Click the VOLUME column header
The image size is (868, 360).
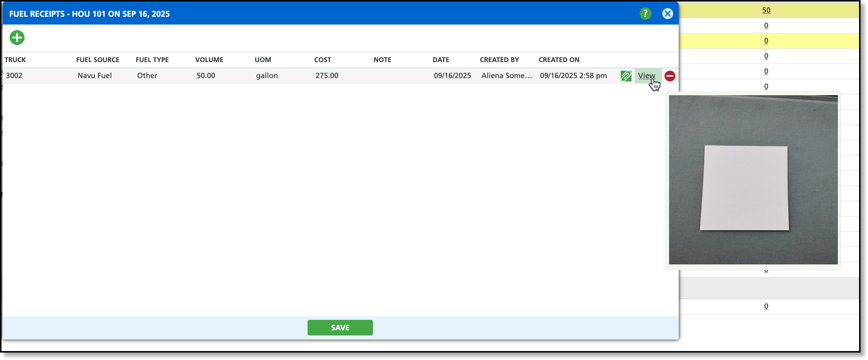pyautogui.click(x=209, y=60)
